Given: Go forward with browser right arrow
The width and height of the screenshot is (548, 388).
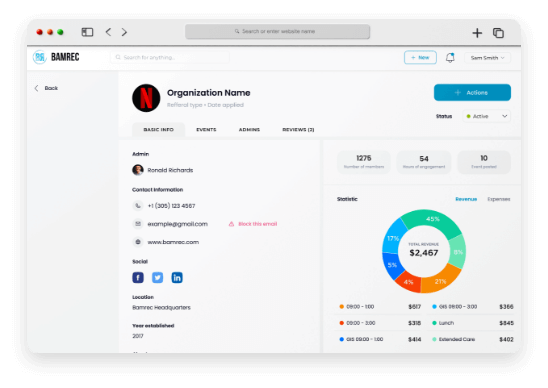Looking at the screenshot, I should tap(124, 32).
